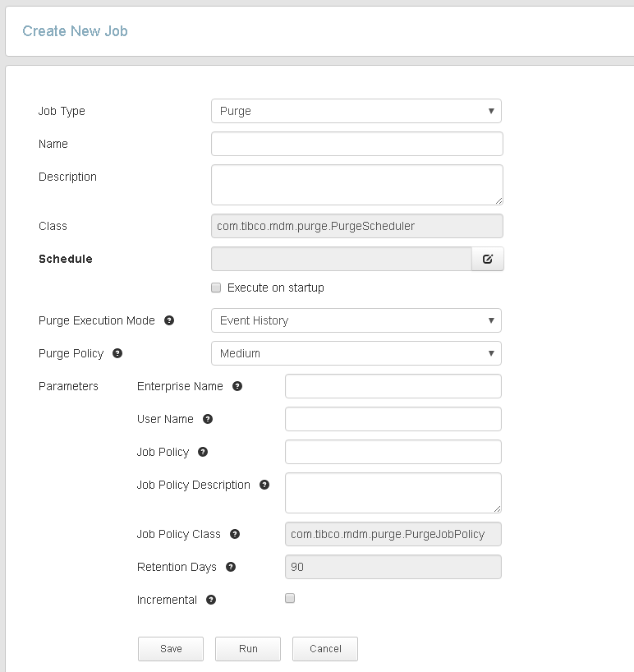
Task: Click help icon next to Purge Execution Mode
Action: [x=169, y=320]
